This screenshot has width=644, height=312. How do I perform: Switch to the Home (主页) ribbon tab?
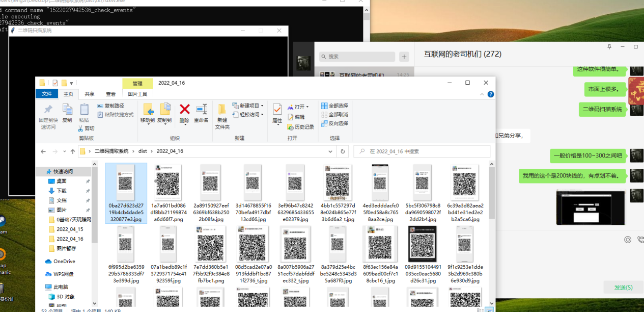[x=68, y=94]
